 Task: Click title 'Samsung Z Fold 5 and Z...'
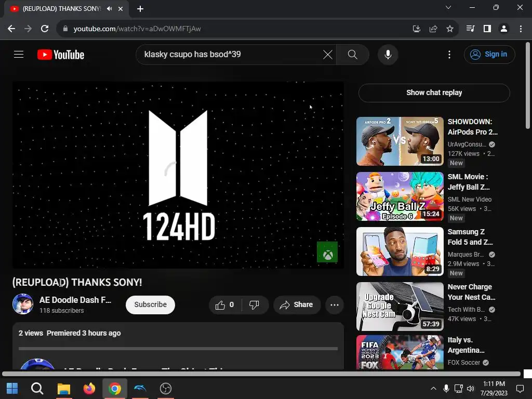(470, 237)
